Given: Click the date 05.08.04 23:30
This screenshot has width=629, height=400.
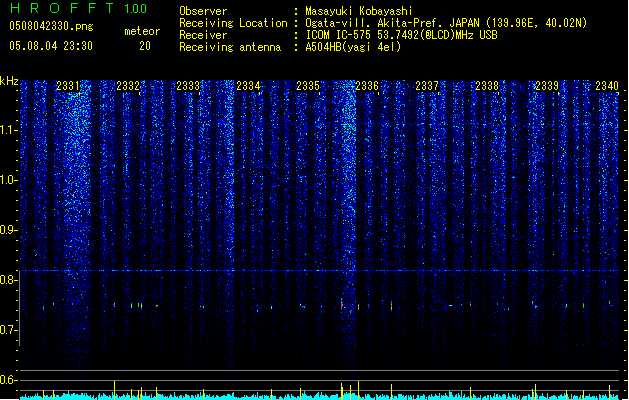Looking at the screenshot, I should (51, 46).
